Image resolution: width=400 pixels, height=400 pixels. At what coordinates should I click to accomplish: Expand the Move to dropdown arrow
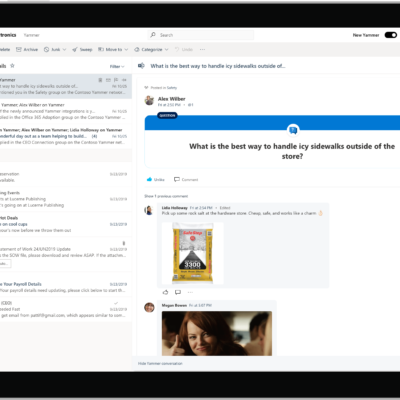[126, 50]
